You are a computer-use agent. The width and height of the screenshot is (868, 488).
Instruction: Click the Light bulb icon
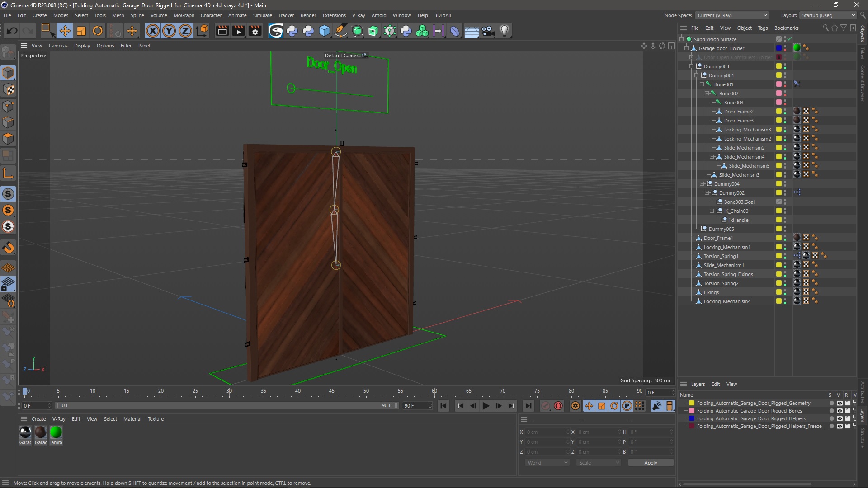505,31
